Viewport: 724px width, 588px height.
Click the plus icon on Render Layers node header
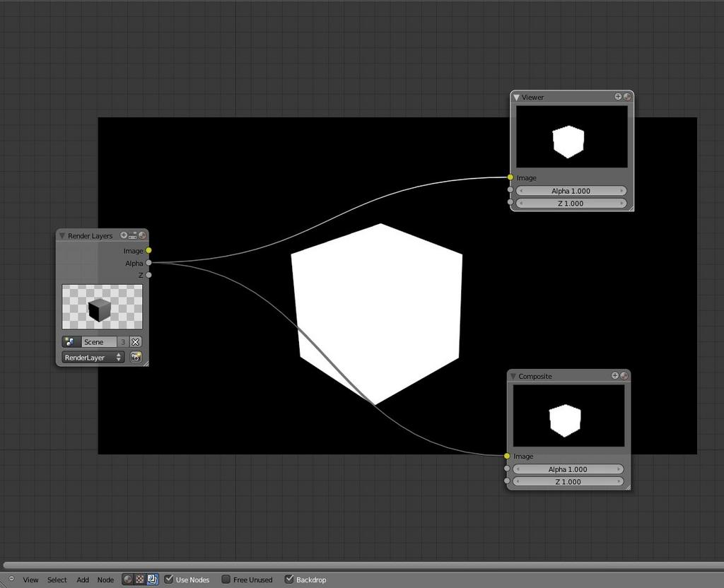[124, 235]
